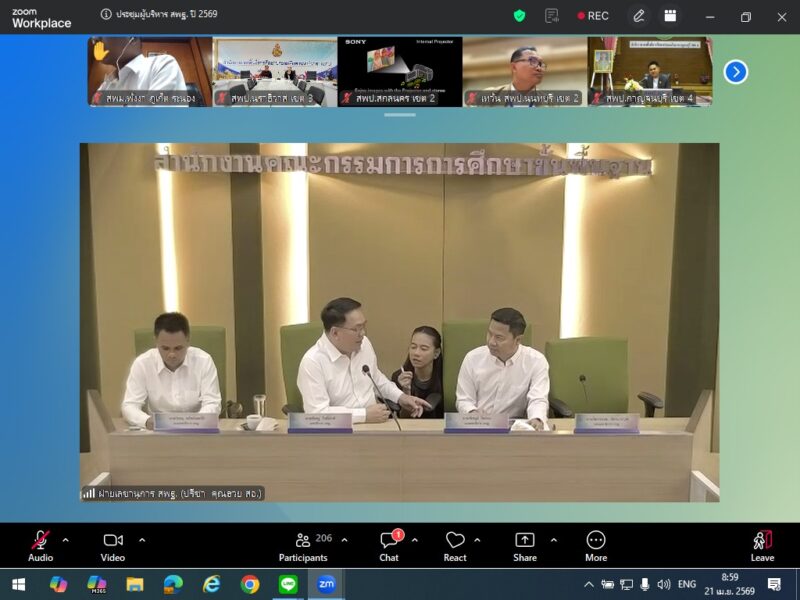Toggle the camera with the Video button

[x=113, y=545]
